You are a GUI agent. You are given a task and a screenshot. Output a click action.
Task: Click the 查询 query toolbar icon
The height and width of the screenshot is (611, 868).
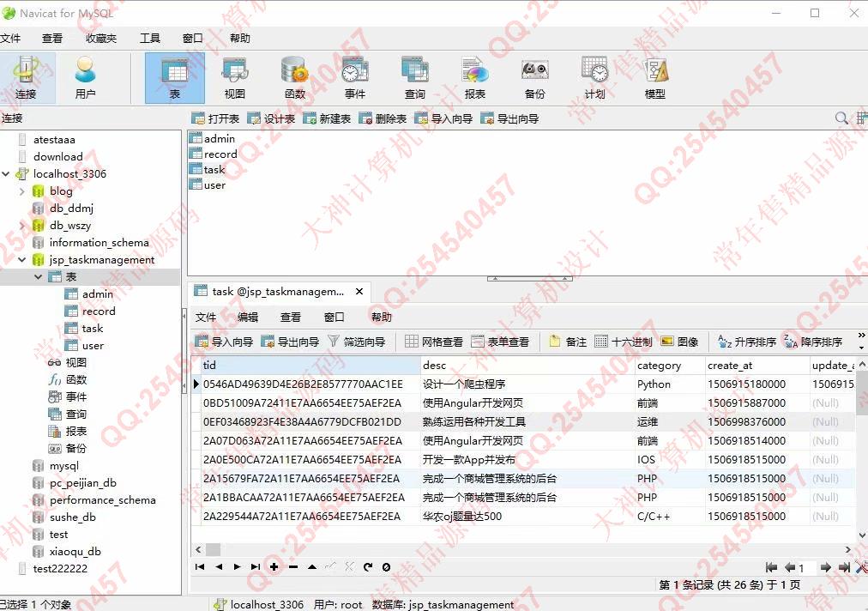click(414, 77)
